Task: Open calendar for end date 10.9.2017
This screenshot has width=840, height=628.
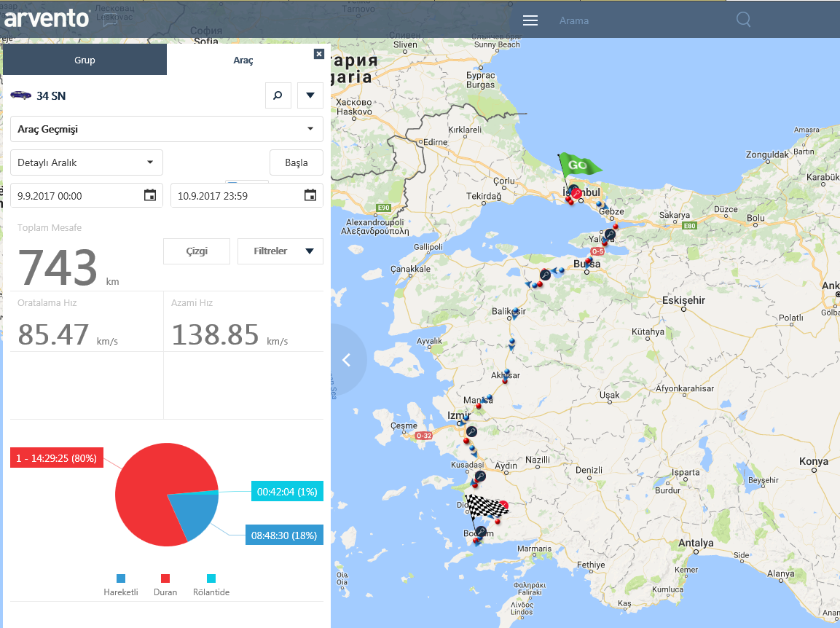Action: point(310,195)
